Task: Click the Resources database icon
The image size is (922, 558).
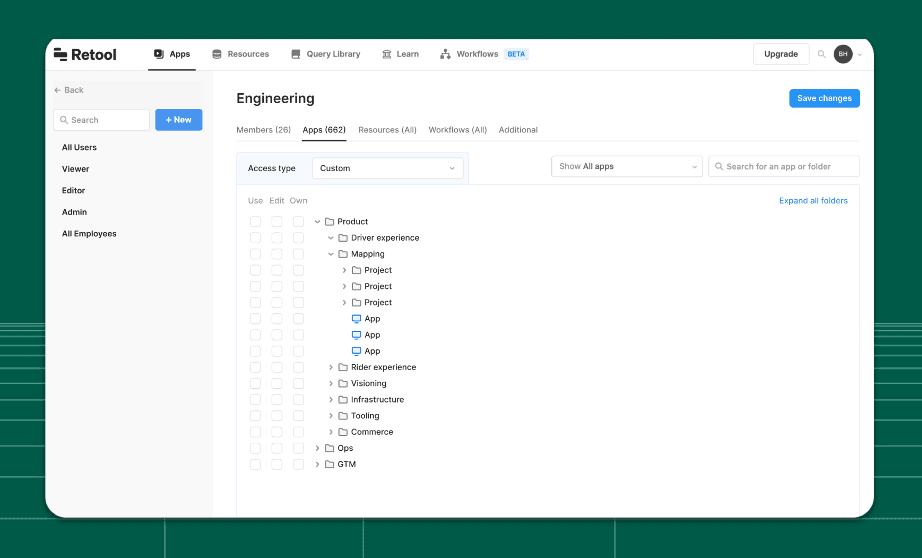Action: point(217,54)
